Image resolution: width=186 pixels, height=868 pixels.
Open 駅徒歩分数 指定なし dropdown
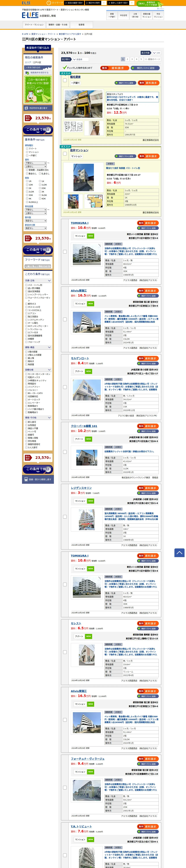(36, 228)
